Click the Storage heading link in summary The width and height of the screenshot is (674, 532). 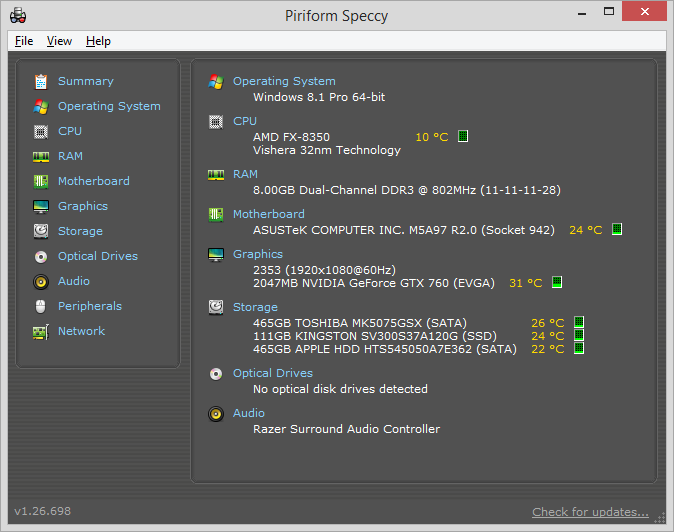click(255, 307)
